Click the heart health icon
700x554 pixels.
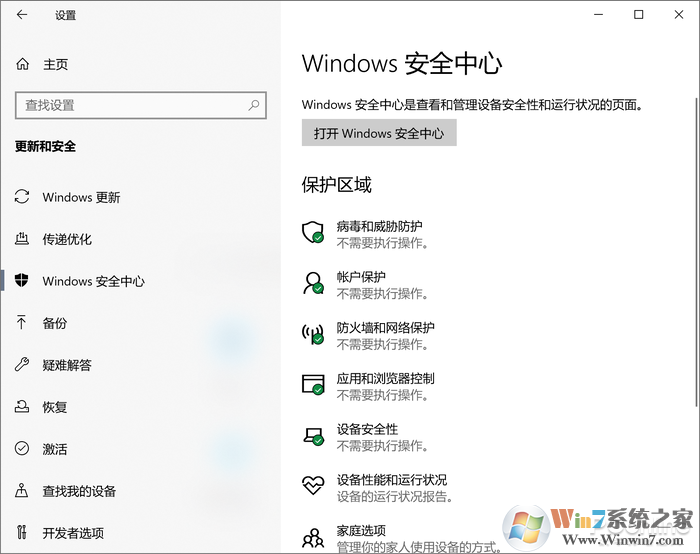[x=313, y=485]
